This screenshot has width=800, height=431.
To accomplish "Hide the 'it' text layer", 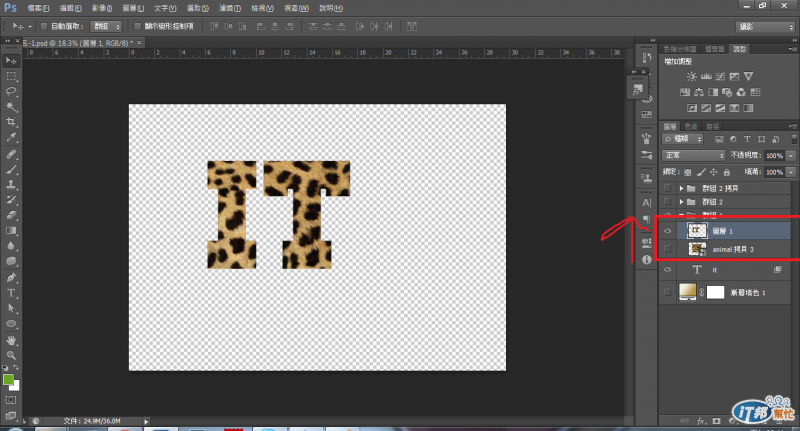I will point(667,270).
